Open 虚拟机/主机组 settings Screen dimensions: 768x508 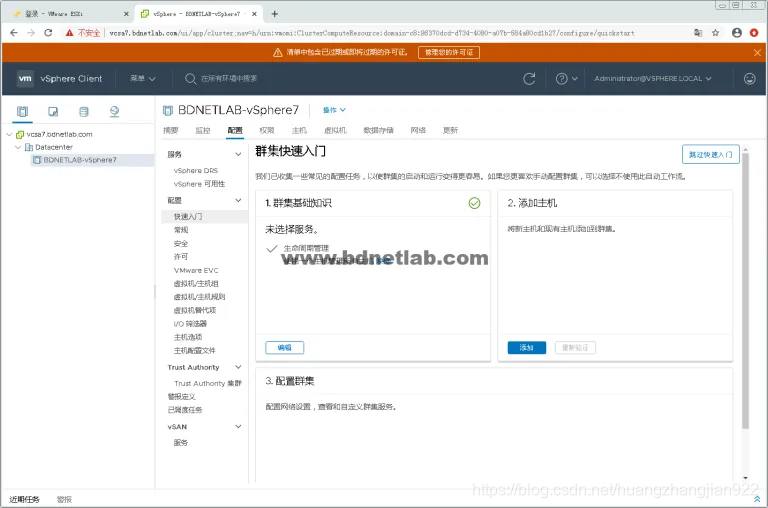[196, 284]
